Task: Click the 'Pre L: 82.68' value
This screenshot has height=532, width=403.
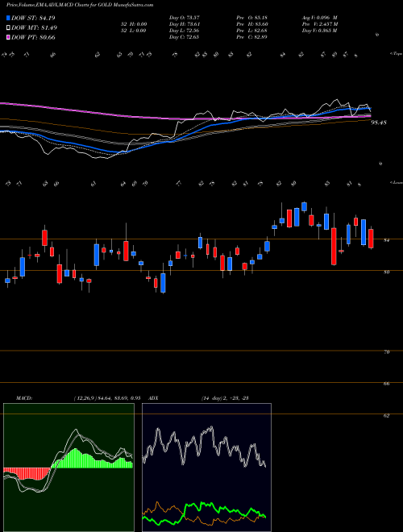Action: coord(251,31)
